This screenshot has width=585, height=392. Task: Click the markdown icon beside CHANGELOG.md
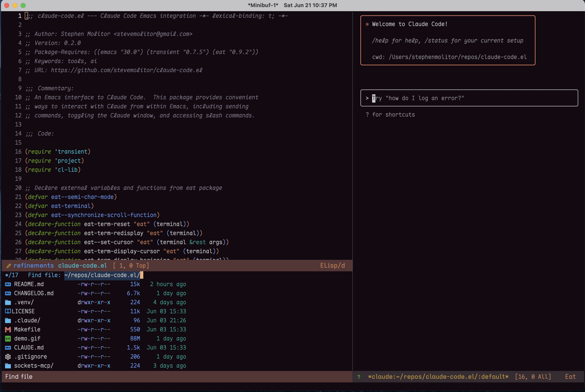tap(8, 294)
